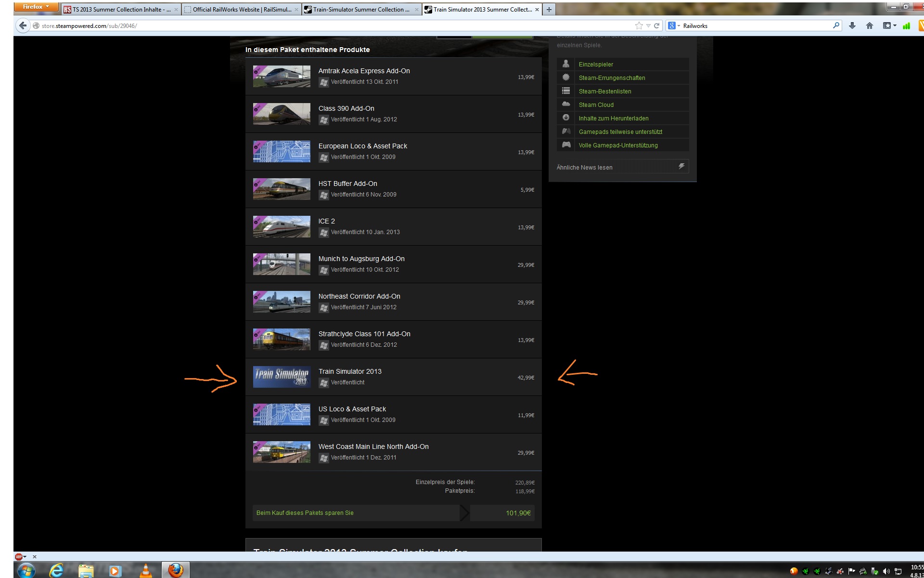924x578 pixels.
Task: Bookmark this page with the star icon
Action: pos(639,26)
